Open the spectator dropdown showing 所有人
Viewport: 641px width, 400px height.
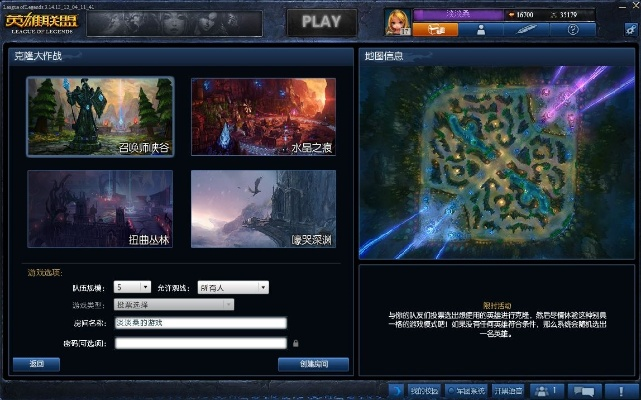[233, 288]
